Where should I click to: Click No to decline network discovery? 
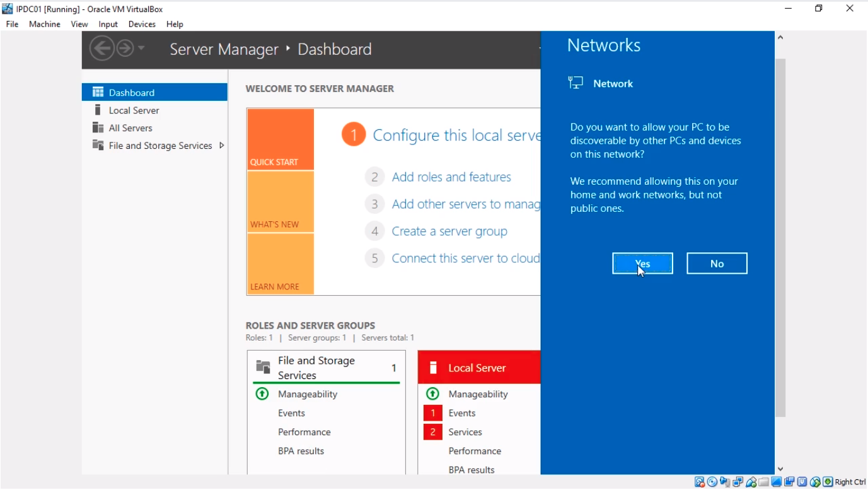[x=717, y=264]
